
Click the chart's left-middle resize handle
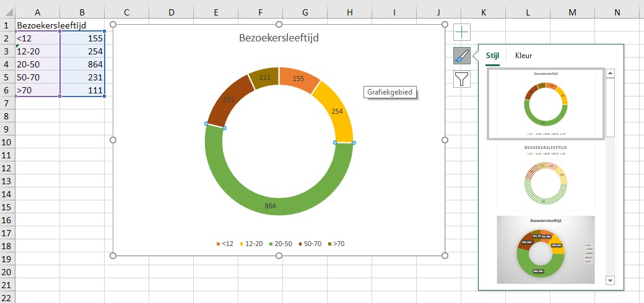113,140
